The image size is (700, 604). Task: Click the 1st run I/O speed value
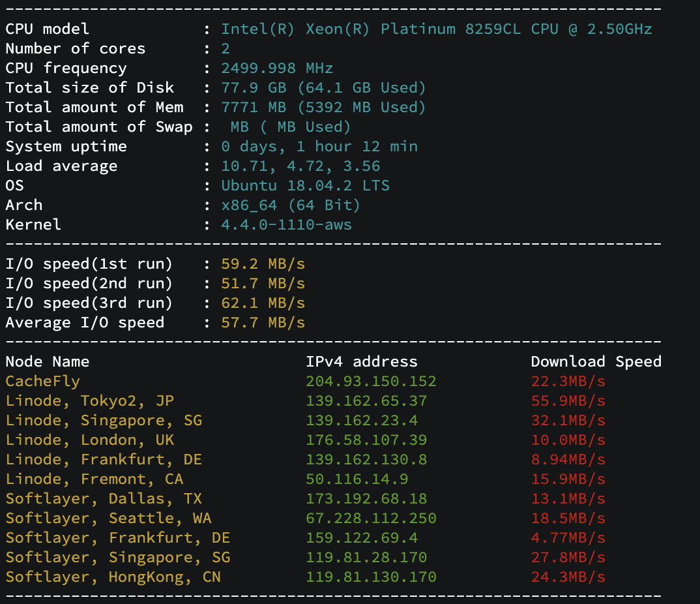click(x=263, y=264)
